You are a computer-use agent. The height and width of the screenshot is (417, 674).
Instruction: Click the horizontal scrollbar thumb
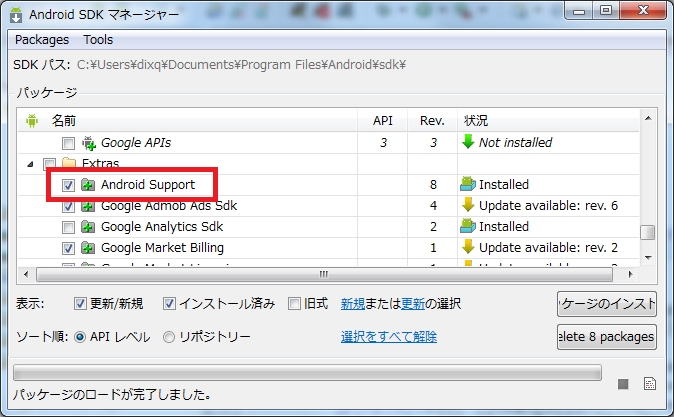pyautogui.click(x=325, y=274)
